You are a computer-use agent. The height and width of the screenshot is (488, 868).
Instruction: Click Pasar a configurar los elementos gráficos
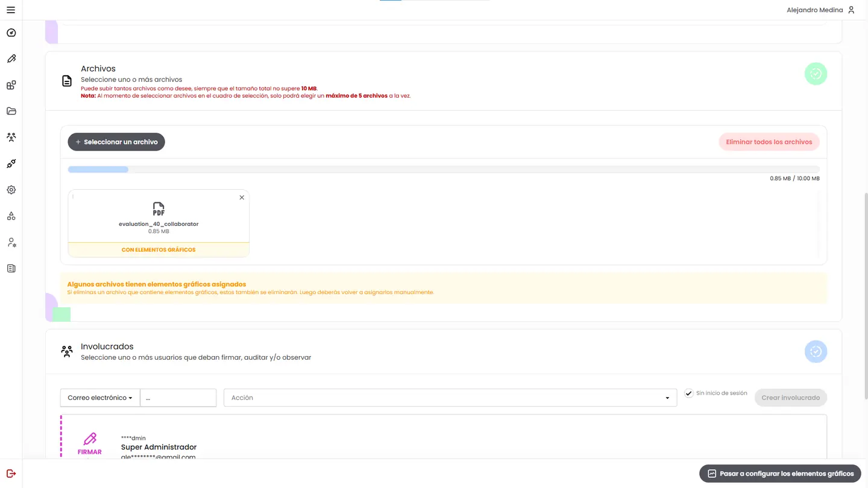[780, 474]
